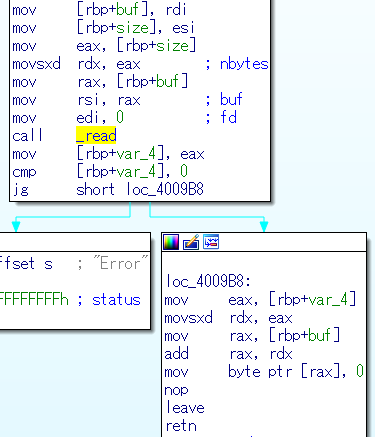Click the 'call' mnemonic

(27, 136)
